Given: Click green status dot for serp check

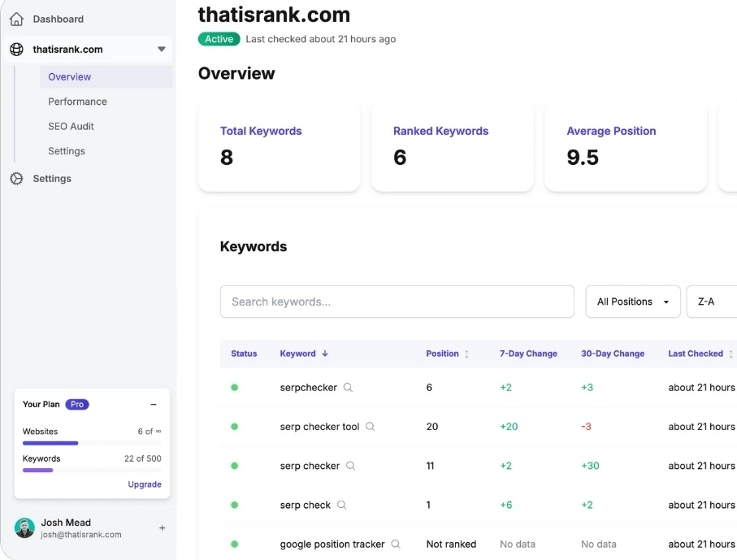Looking at the screenshot, I should [235, 505].
